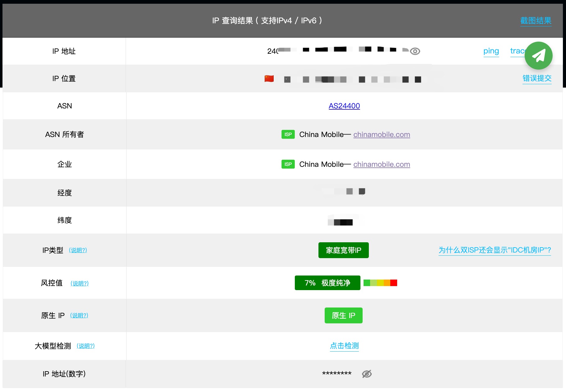566x392 pixels.
Task: Run ping on this IP
Action: click(x=491, y=51)
